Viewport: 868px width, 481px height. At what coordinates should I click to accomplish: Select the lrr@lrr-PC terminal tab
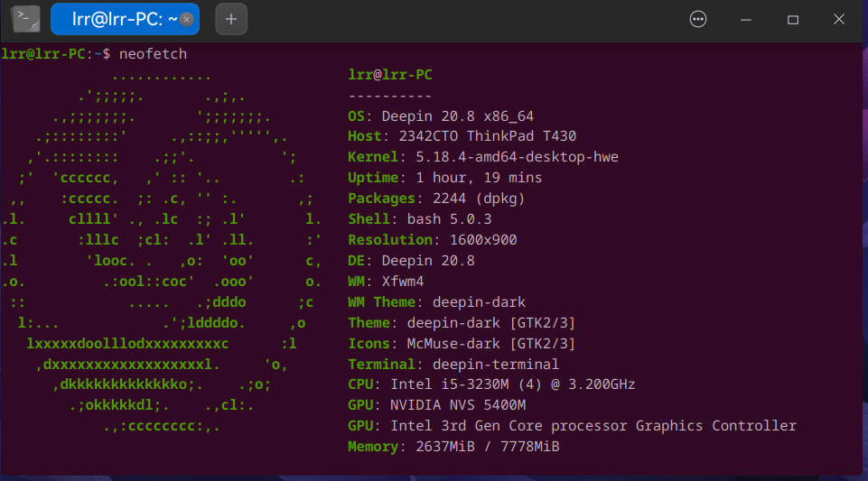pyautogui.click(x=125, y=19)
